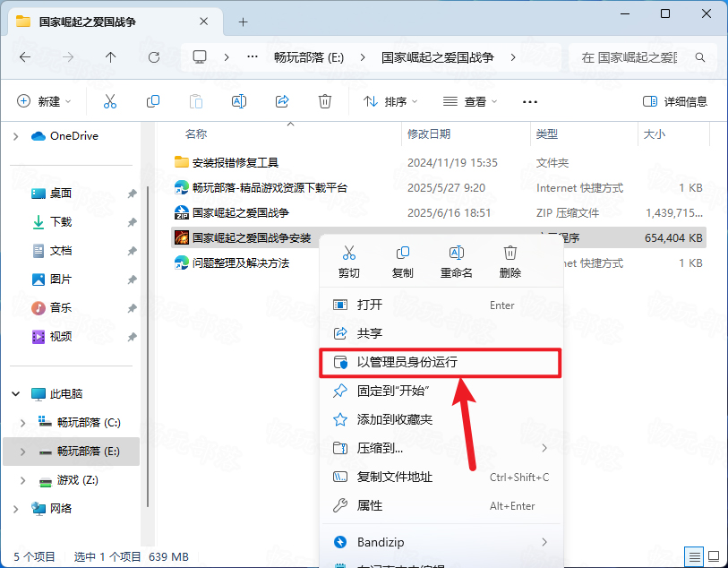This screenshot has height=568, width=728.
Task: Open 视频 in the navigation pane
Action: pyautogui.click(x=60, y=336)
